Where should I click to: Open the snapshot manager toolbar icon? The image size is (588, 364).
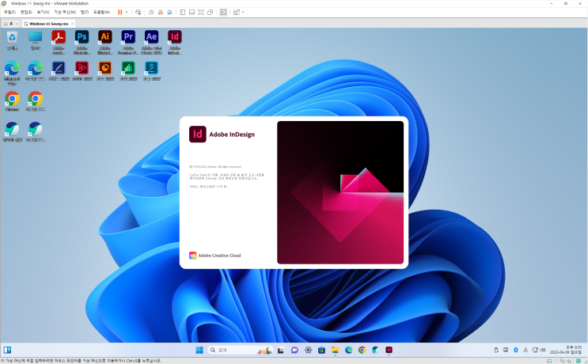[169, 13]
